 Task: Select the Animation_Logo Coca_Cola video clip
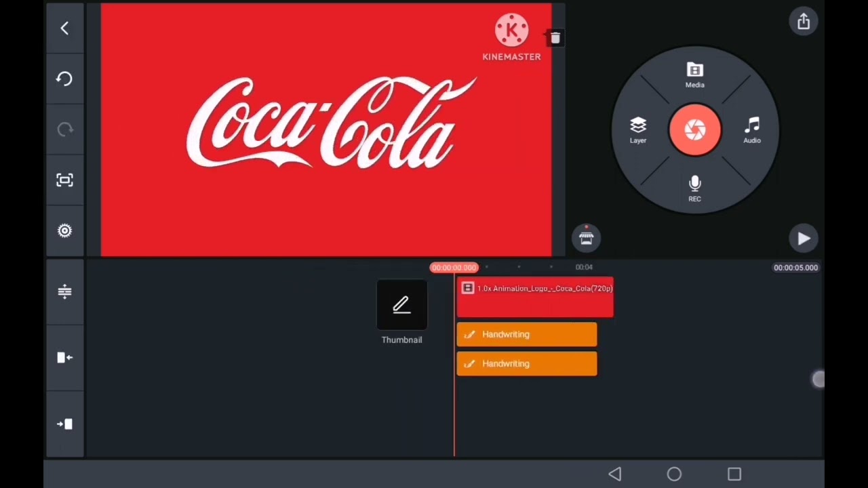point(535,297)
